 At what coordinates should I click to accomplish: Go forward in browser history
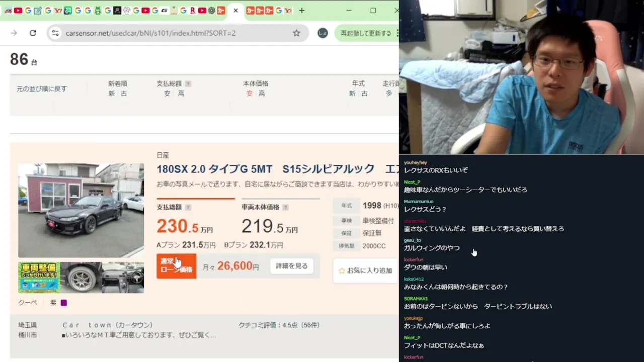pyautogui.click(x=14, y=33)
